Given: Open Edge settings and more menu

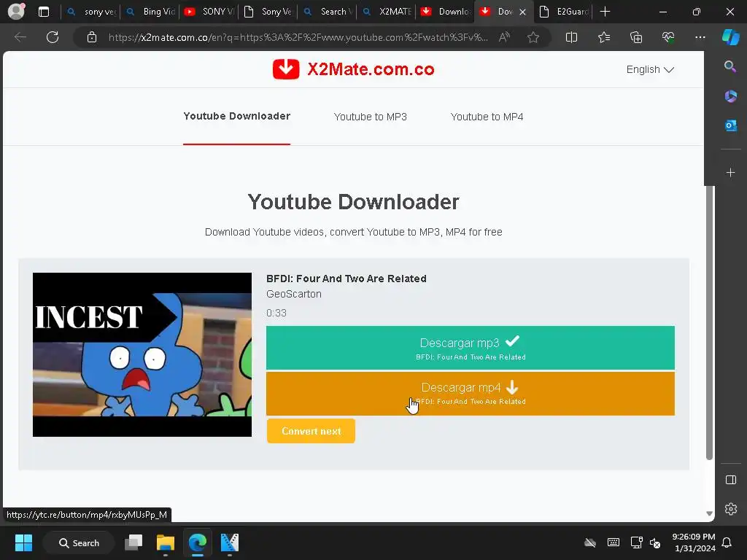Looking at the screenshot, I should (x=700, y=37).
